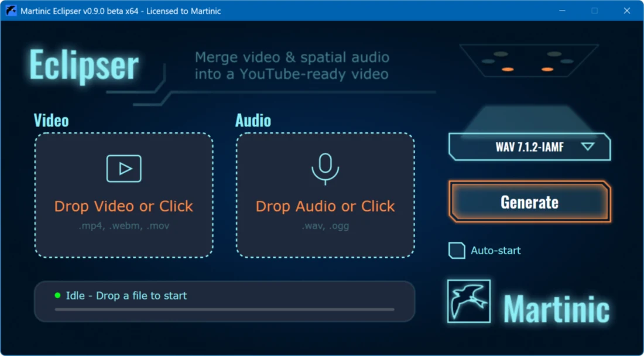This screenshot has height=356, width=644.
Task: Click the video play icon in Video drop zone
Action: (x=124, y=169)
